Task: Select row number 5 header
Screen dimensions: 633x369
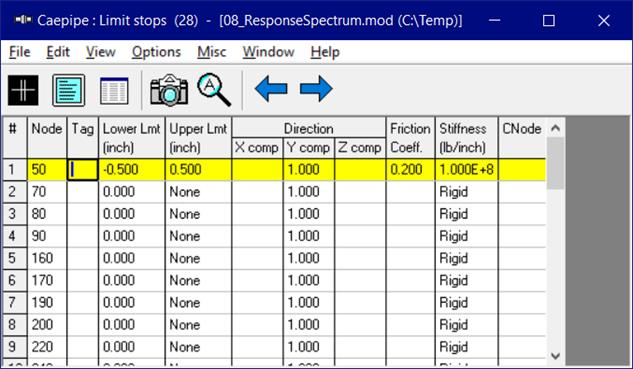Action: (15, 258)
